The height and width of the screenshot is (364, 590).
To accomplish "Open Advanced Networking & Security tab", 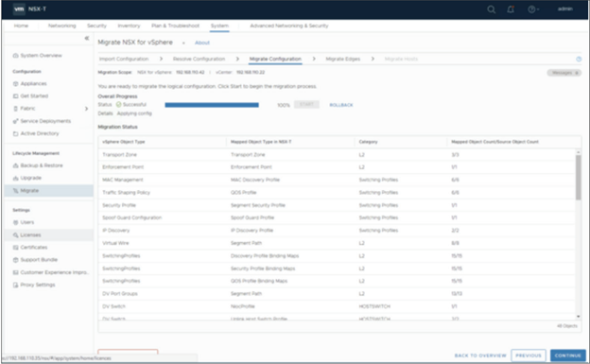I will tap(289, 26).
